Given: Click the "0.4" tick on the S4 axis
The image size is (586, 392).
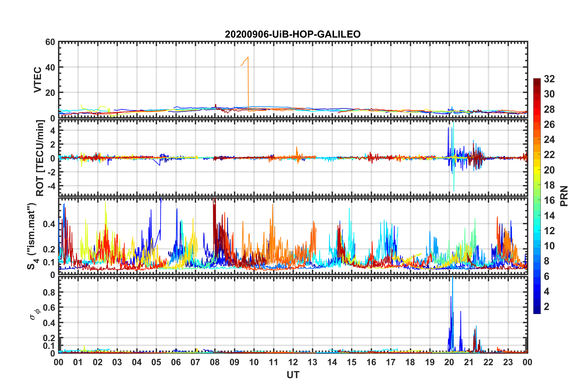Looking at the screenshot, I should click(x=49, y=224).
